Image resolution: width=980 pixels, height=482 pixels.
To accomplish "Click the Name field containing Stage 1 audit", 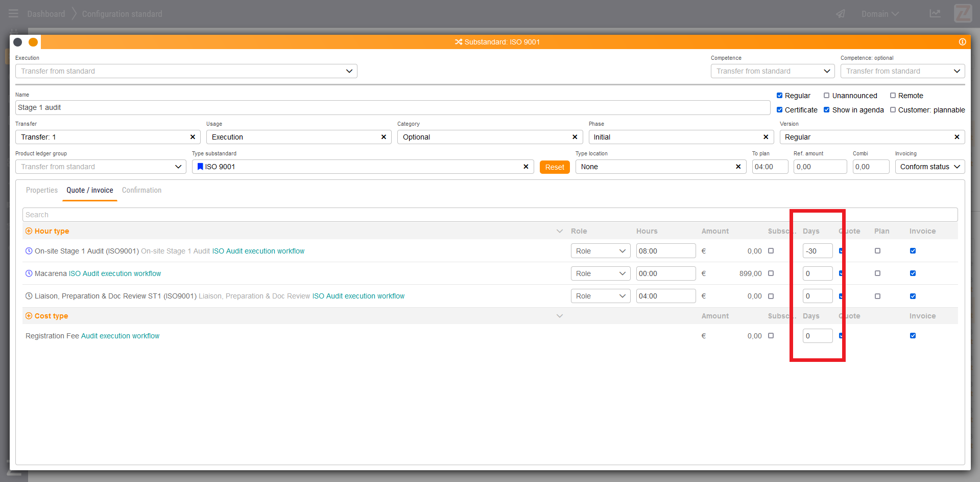I will pyautogui.click(x=392, y=107).
